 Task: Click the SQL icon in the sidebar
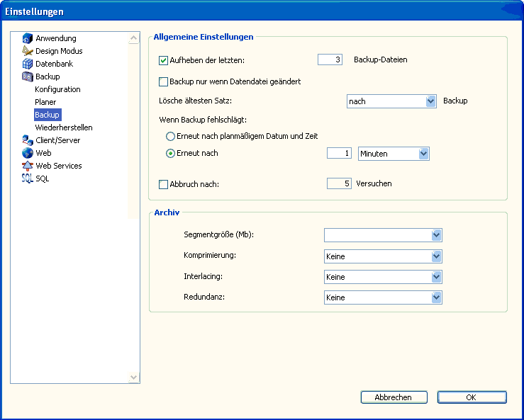28,178
